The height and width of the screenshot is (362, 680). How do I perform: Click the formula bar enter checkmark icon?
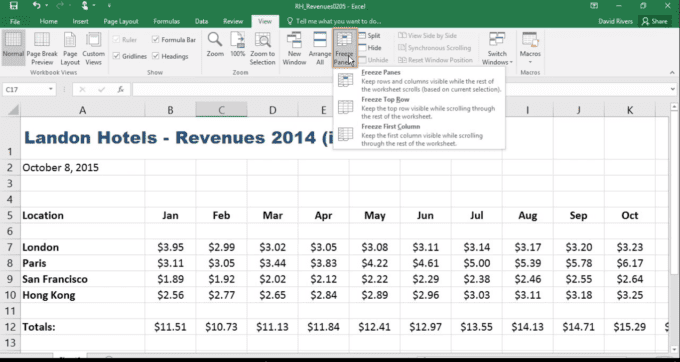(x=101, y=90)
